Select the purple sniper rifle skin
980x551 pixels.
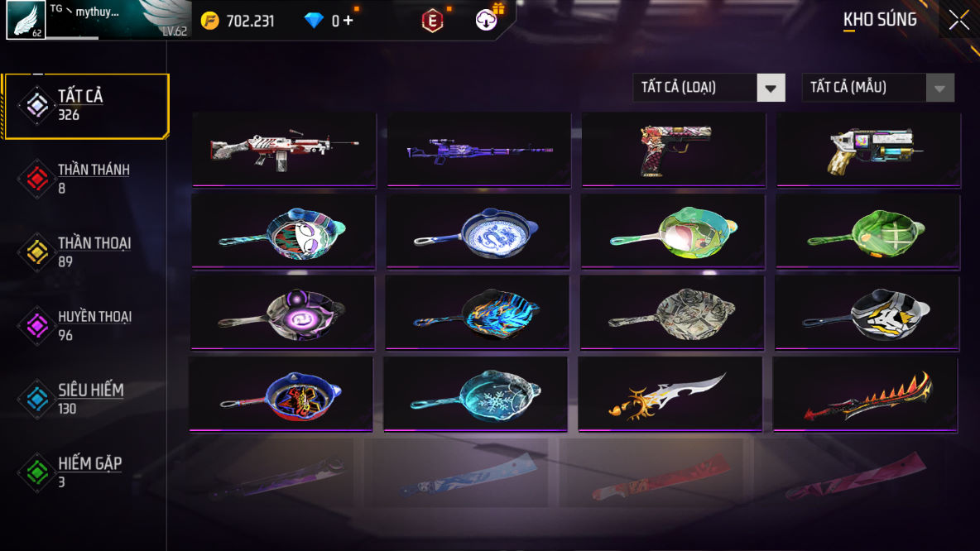(478, 150)
